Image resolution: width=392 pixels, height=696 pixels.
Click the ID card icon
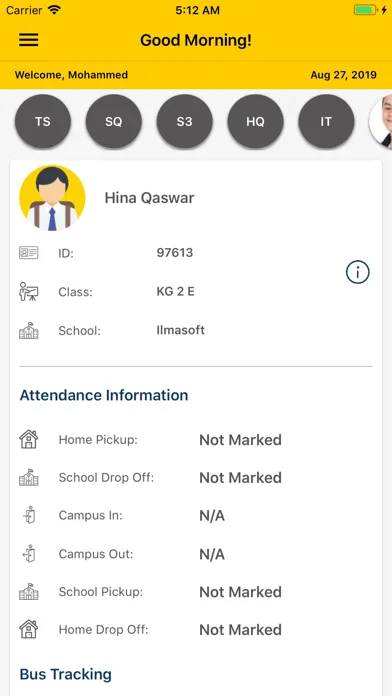(x=29, y=253)
